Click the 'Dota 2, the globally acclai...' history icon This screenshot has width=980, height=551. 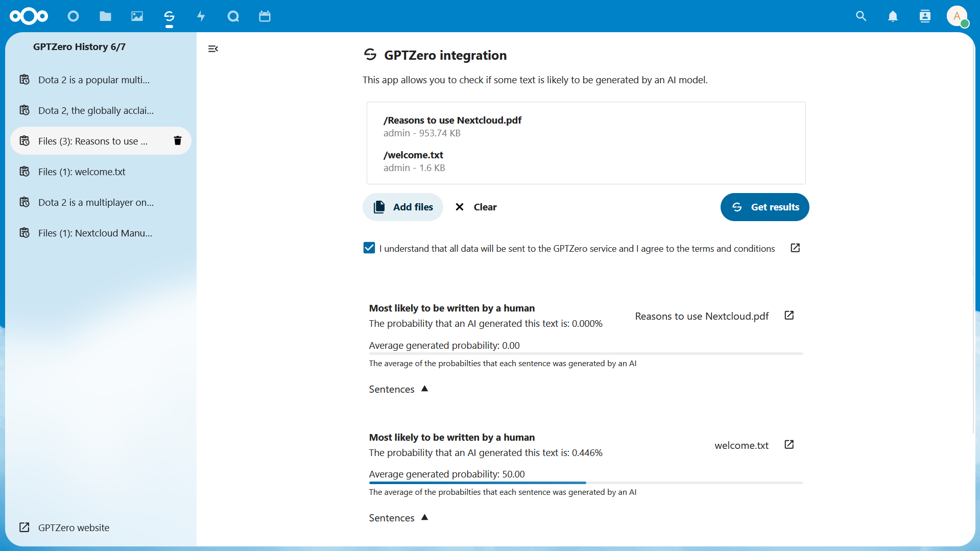point(25,110)
